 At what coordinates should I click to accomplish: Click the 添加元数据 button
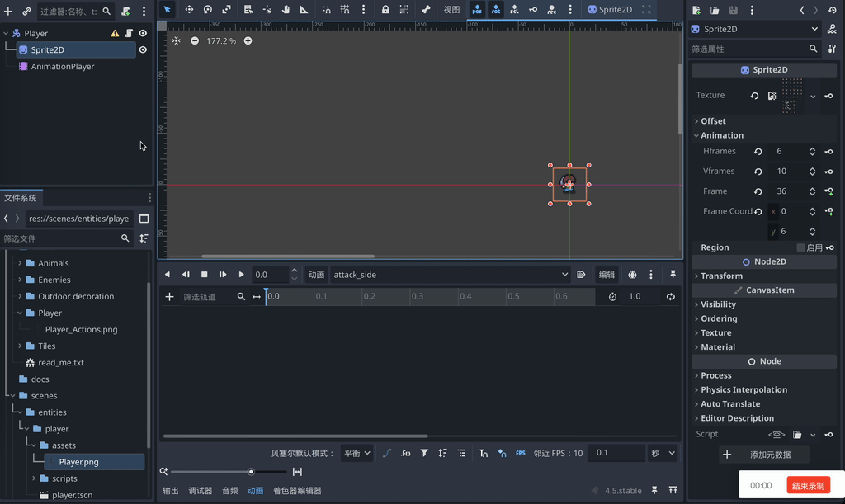pos(763,455)
